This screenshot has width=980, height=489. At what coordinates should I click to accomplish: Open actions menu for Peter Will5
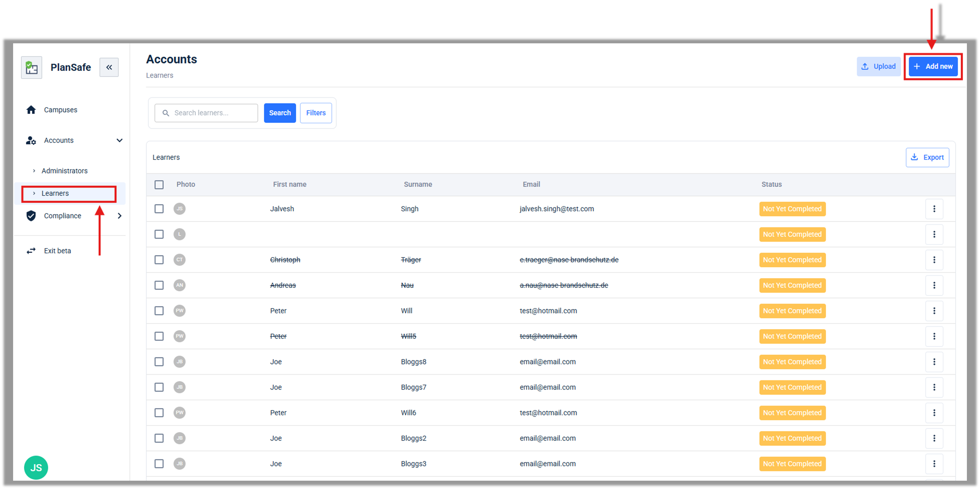pos(934,336)
